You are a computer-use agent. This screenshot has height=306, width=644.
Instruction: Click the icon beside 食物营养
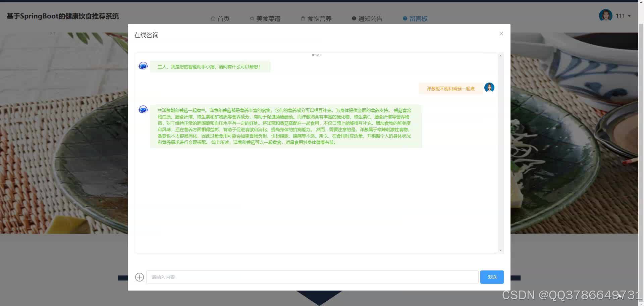click(303, 18)
